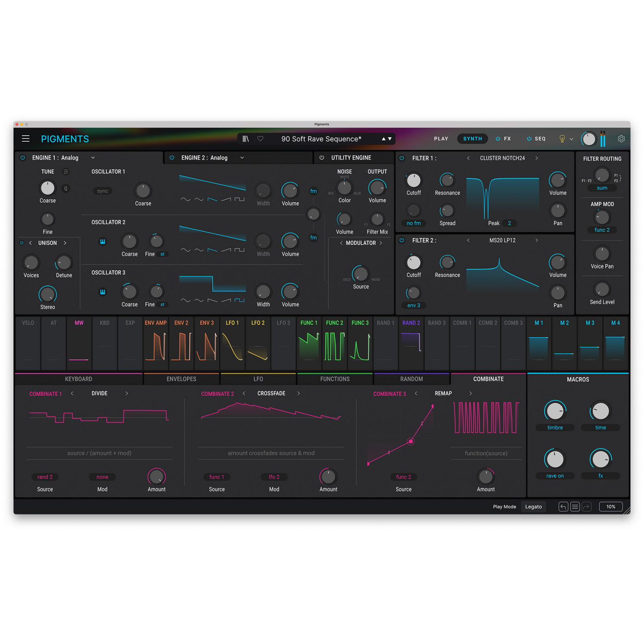Screen dimensions: 644x644
Task: Select next Filter 2 type arrow
Action: [x=537, y=240]
